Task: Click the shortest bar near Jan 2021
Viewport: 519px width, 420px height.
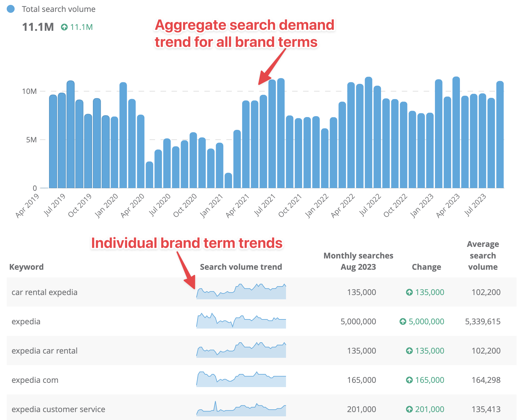Action: point(228,181)
